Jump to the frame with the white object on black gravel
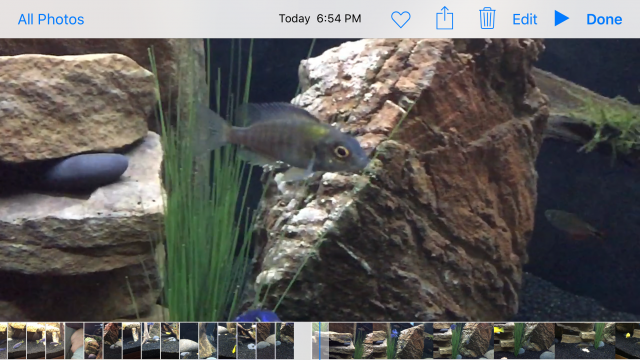Screen dimensions: 640x360 click(585, 341)
